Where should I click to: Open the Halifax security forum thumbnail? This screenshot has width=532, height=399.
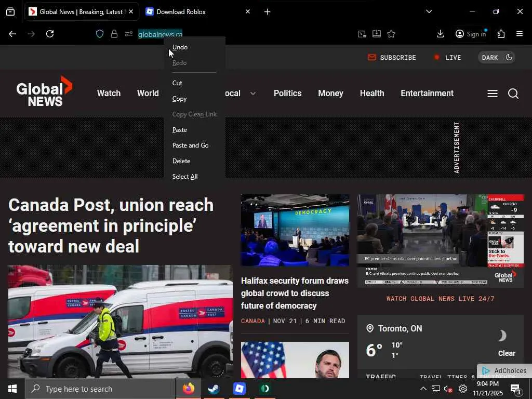coord(295,230)
